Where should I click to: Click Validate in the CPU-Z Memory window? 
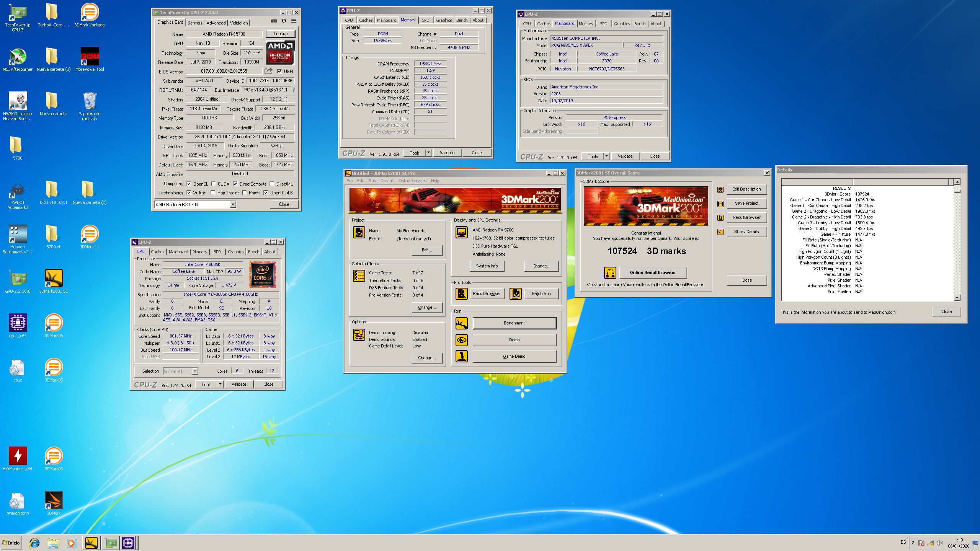(447, 153)
